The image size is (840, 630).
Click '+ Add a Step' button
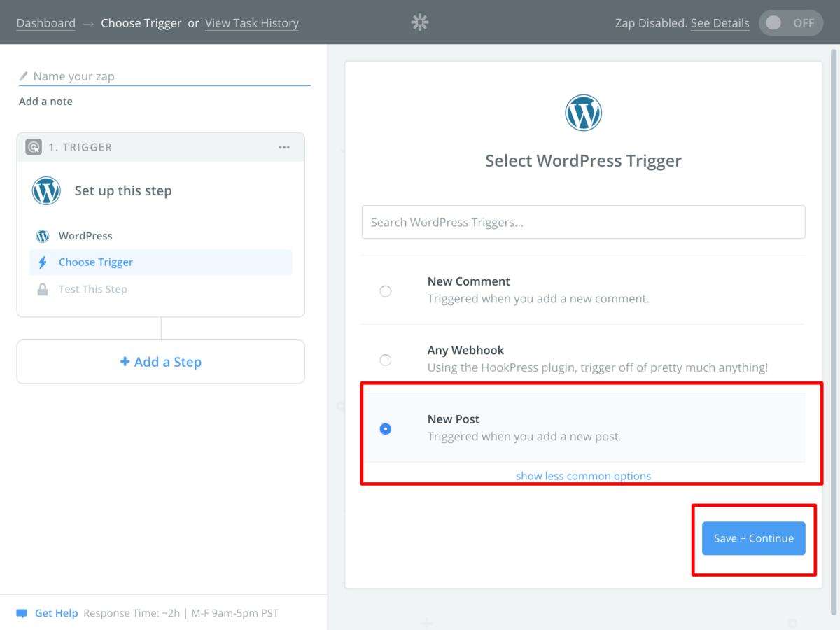click(x=160, y=362)
